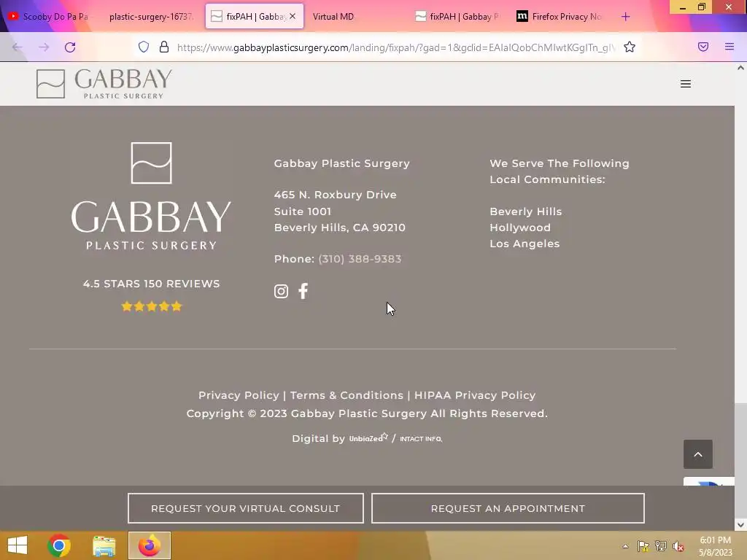Open the tracking protection shield icon
747x560 pixels.
144,47
